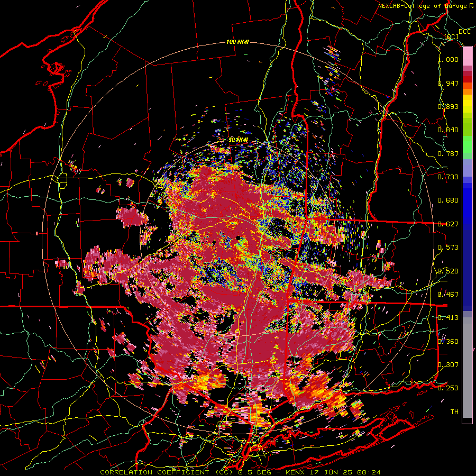Click the 0.307 scale value

448,365
